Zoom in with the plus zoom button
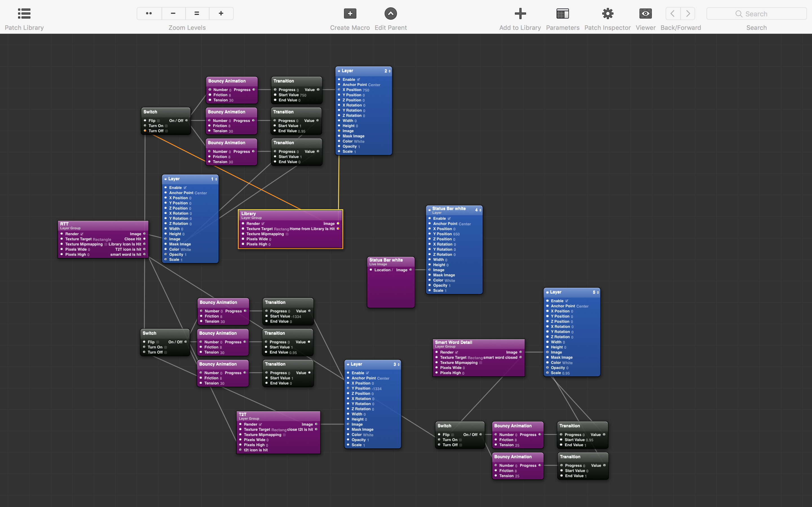 coord(221,14)
